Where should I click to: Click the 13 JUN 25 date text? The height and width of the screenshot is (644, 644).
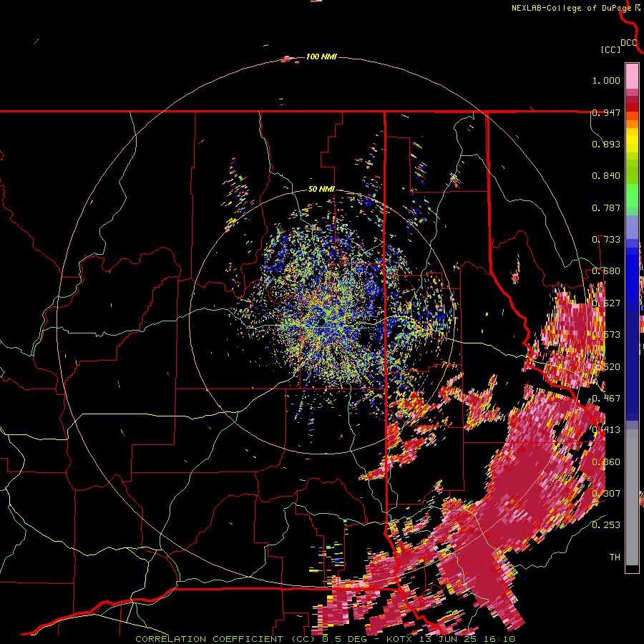(449, 639)
